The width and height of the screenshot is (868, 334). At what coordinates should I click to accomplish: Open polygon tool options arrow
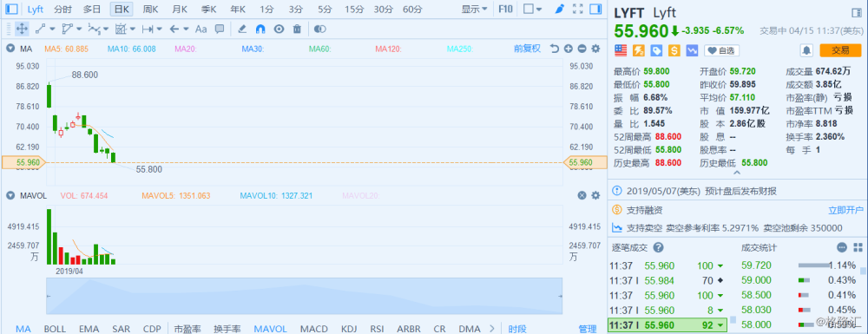(79, 29)
